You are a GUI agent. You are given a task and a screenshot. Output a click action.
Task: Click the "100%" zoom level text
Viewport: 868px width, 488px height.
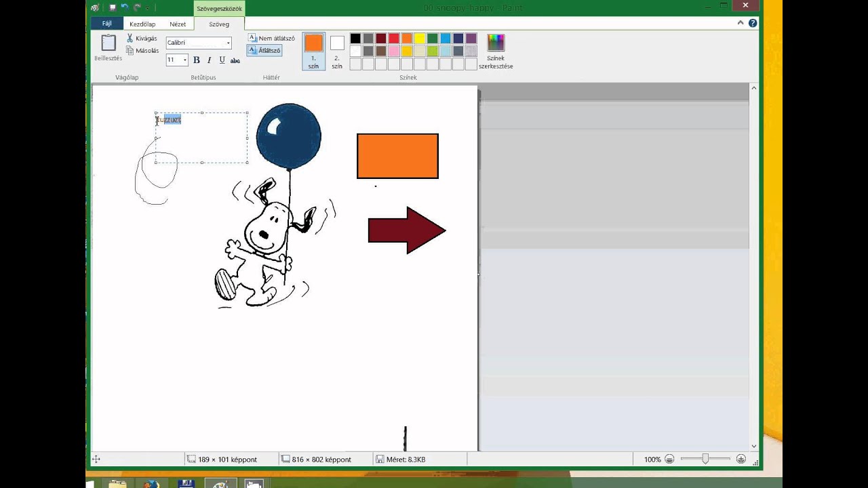[652, 460]
